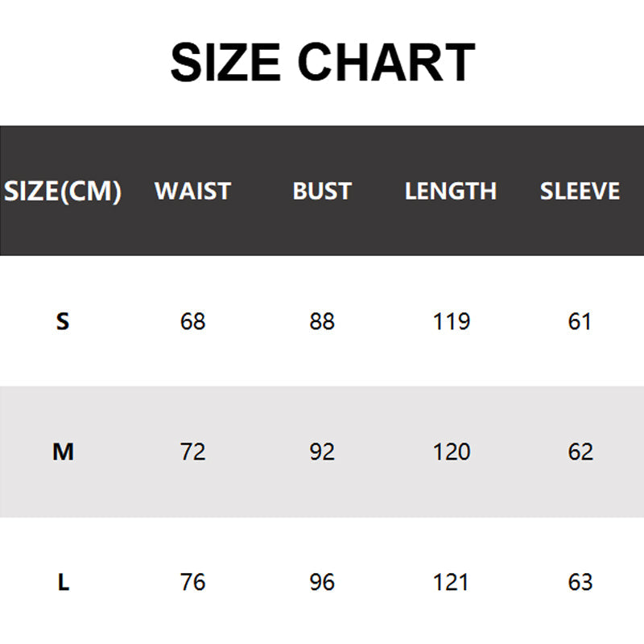This screenshot has height=644, width=644.
Task: Click sleeve value 63 for size L
Action: 580,582
